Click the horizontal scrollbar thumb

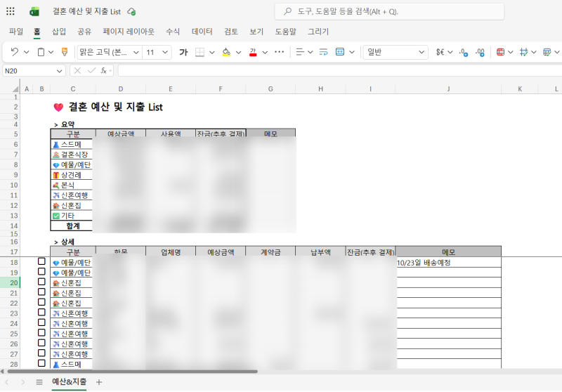pos(132,371)
